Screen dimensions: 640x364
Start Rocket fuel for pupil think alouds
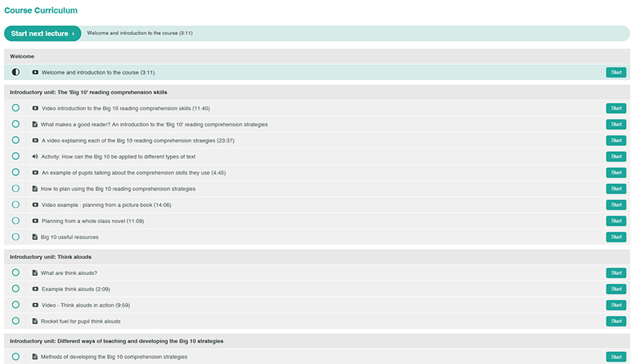[x=616, y=321]
